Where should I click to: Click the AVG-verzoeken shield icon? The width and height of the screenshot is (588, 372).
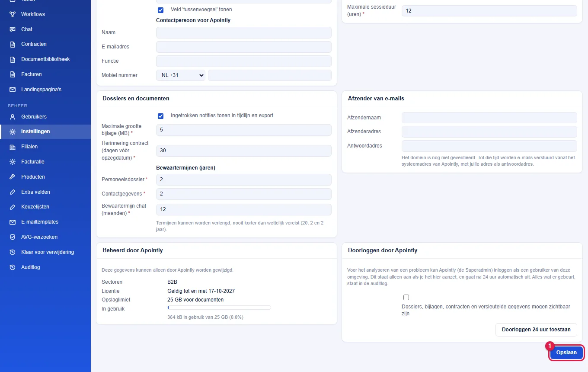point(13,237)
